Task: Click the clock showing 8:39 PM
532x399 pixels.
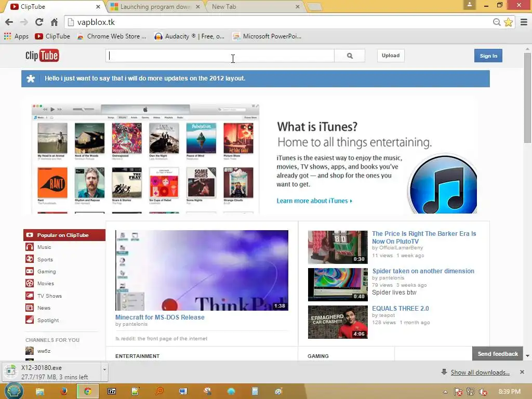Action: click(x=509, y=392)
